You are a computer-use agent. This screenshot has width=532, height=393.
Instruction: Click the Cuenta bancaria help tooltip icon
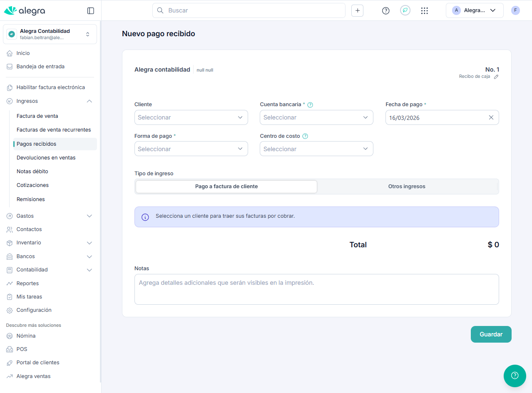tap(310, 105)
